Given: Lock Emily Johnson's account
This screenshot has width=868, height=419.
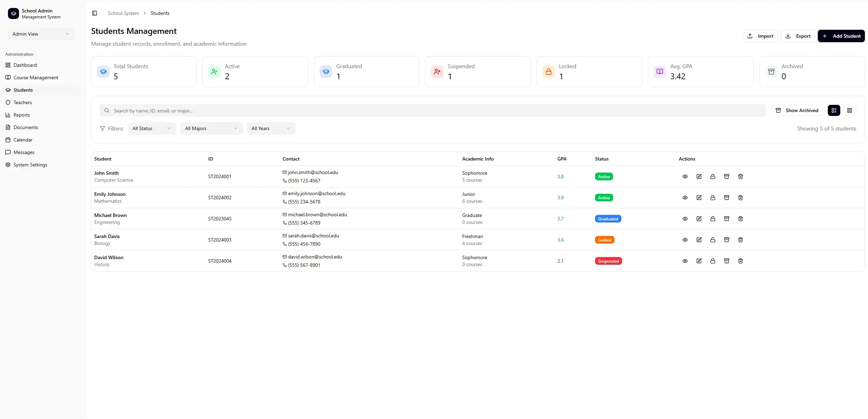Looking at the screenshot, I should pos(712,198).
